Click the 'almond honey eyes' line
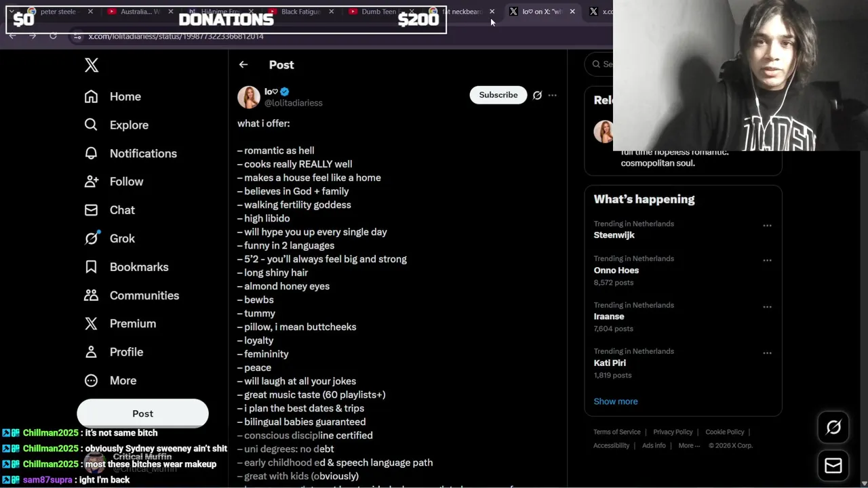Image resolution: width=868 pixels, height=488 pixels. point(283,286)
